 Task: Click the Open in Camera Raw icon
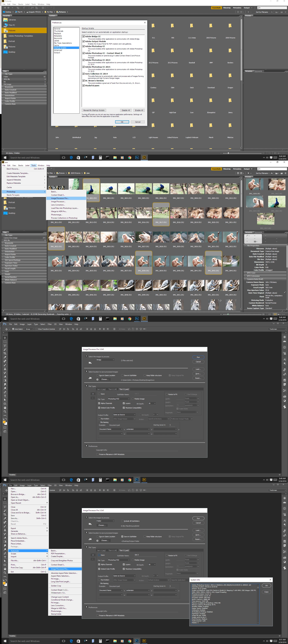pos(43,8)
